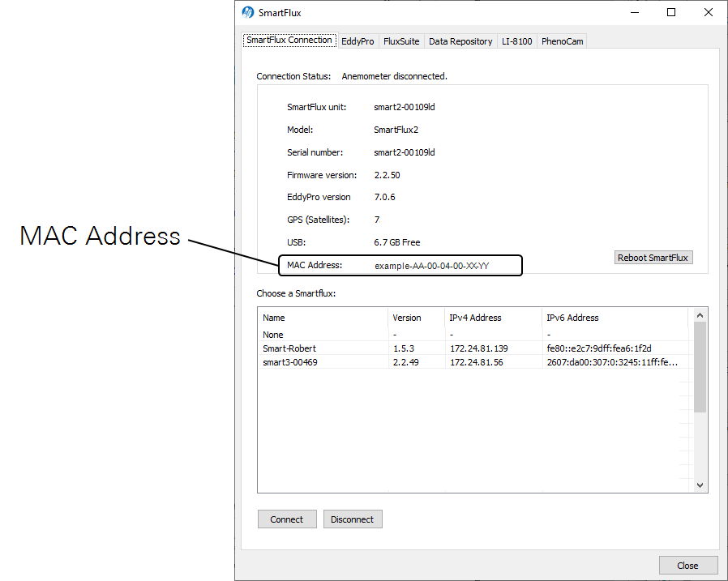Click the IPv6 address fe80::e2c7:9dff:fea6:1f2d
728x581 pixels.
599,348
